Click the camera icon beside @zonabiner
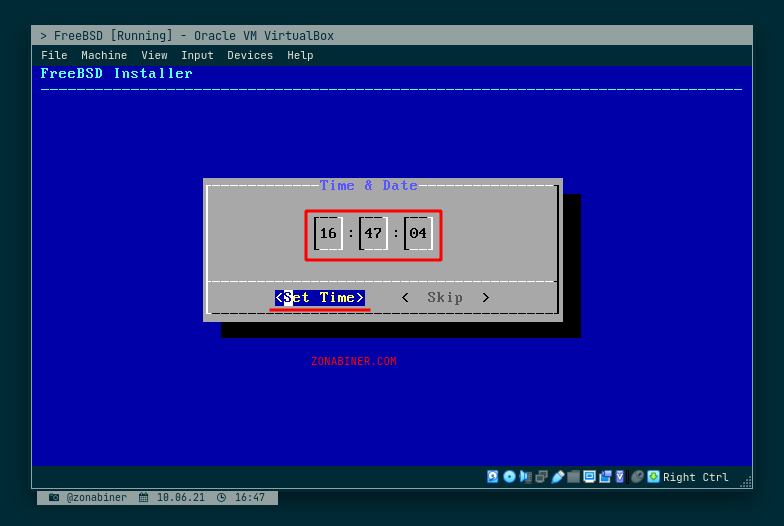Screen dimensions: 784x526 click(54, 498)
